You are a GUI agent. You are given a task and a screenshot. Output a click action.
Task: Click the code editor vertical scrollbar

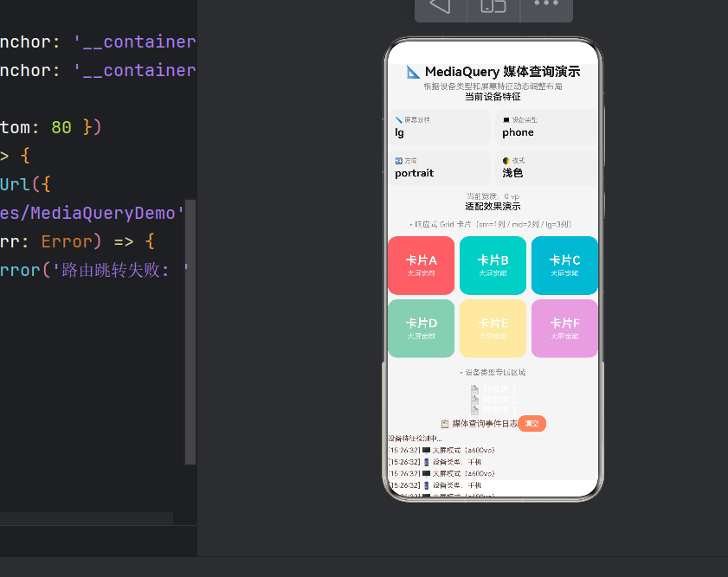tap(190, 331)
